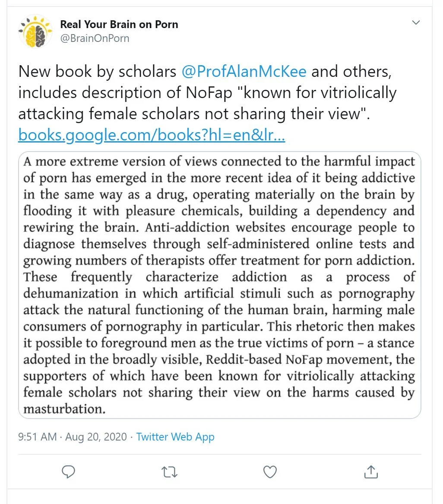Screen dimensions: 443x504
Task: Click the brain logo profile avatar
Action: [x=35, y=31]
